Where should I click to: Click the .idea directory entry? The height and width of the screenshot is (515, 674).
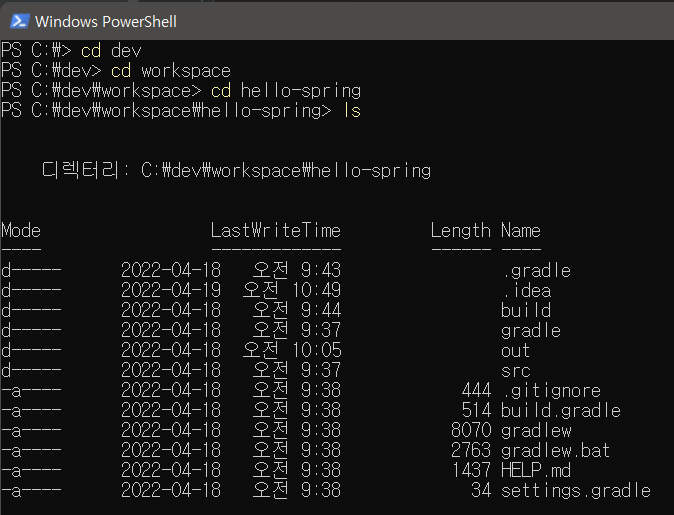[x=527, y=291]
